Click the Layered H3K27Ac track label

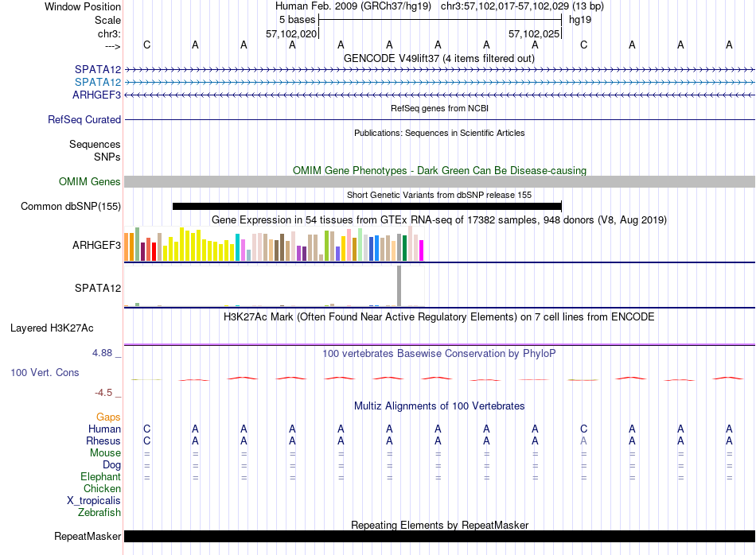coord(52,328)
